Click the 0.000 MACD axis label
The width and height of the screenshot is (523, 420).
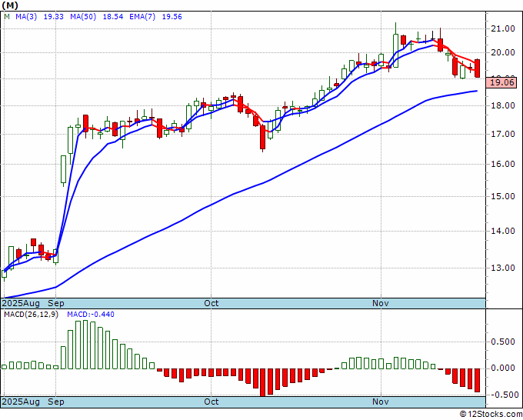(503, 368)
